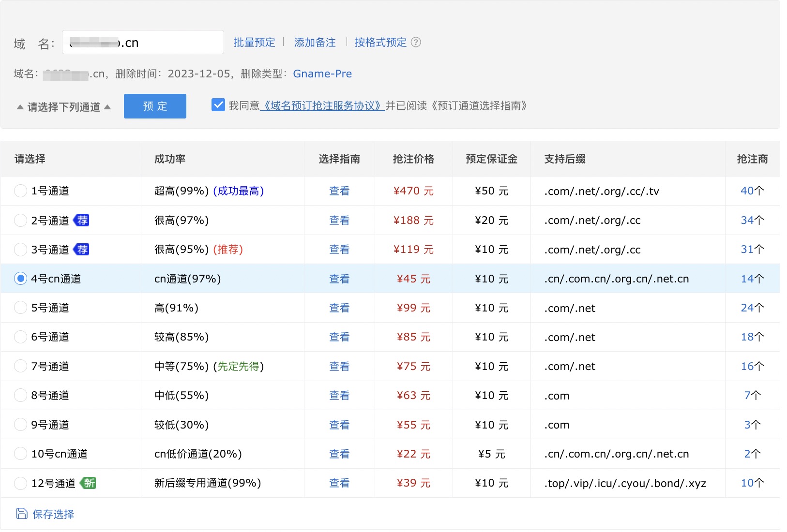Open the 域名预订抢注服务协议 link
787x532 pixels.
tap(322, 106)
